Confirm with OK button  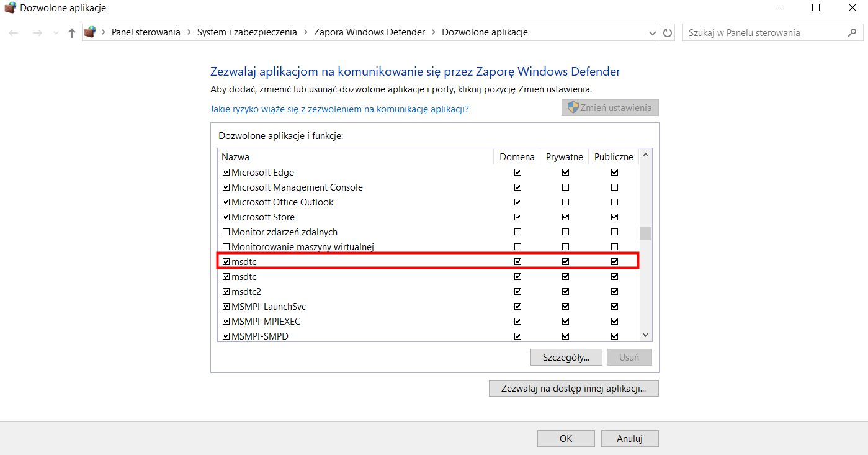tap(566, 438)
